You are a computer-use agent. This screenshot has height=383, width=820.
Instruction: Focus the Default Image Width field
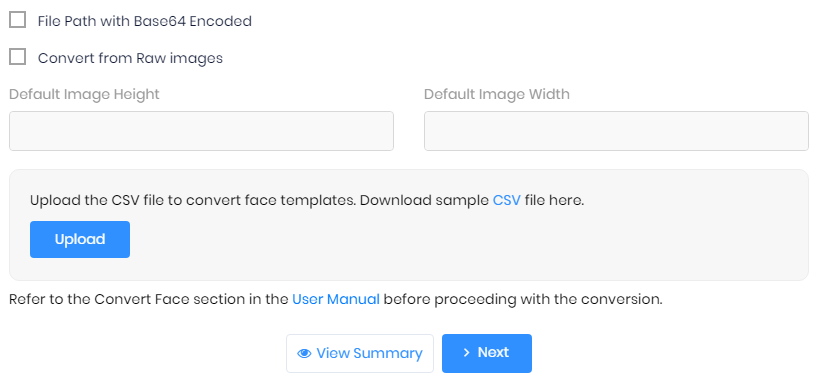[616, 131]
